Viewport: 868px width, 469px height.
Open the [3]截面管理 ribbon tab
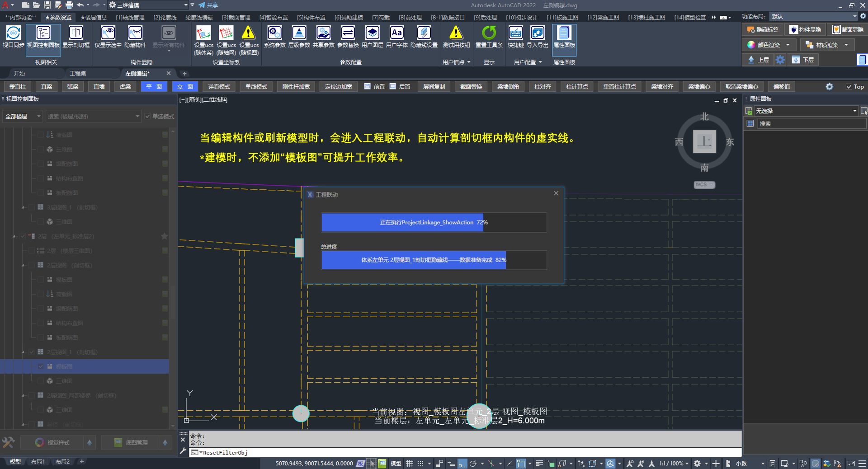(x=236, y=17)
